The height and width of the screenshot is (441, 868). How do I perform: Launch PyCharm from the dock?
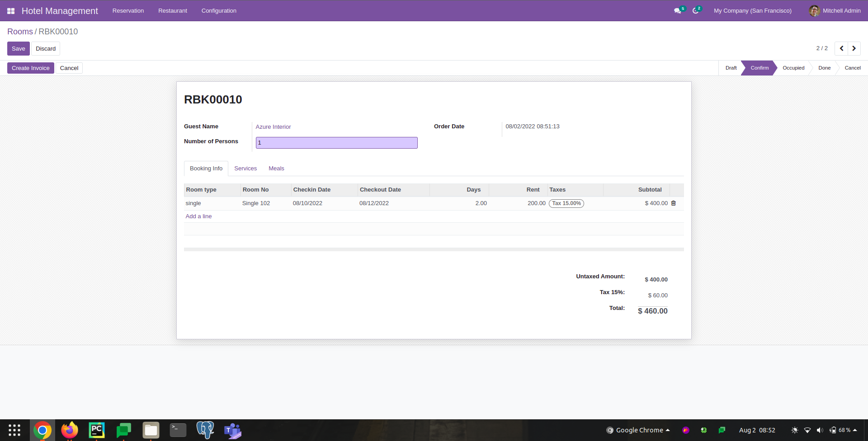click(97, 430)
